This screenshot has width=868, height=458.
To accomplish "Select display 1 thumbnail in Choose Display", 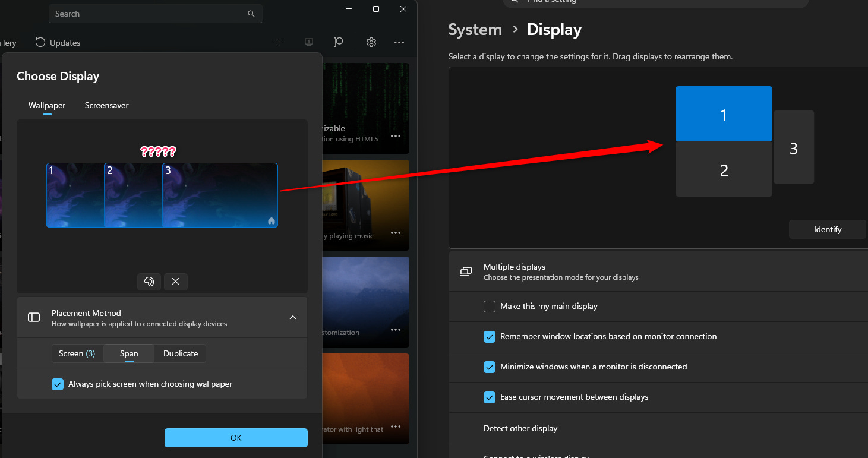I will pos(75,195).
